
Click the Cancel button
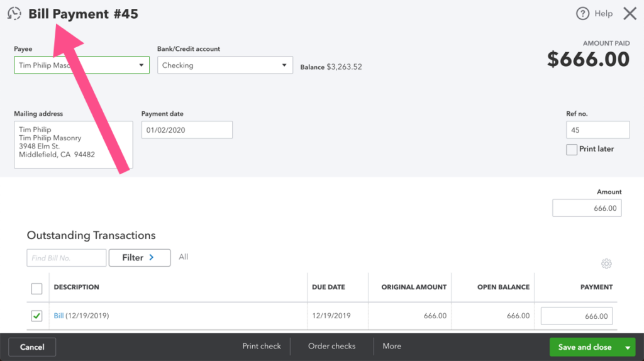click(x=32, y=347)
